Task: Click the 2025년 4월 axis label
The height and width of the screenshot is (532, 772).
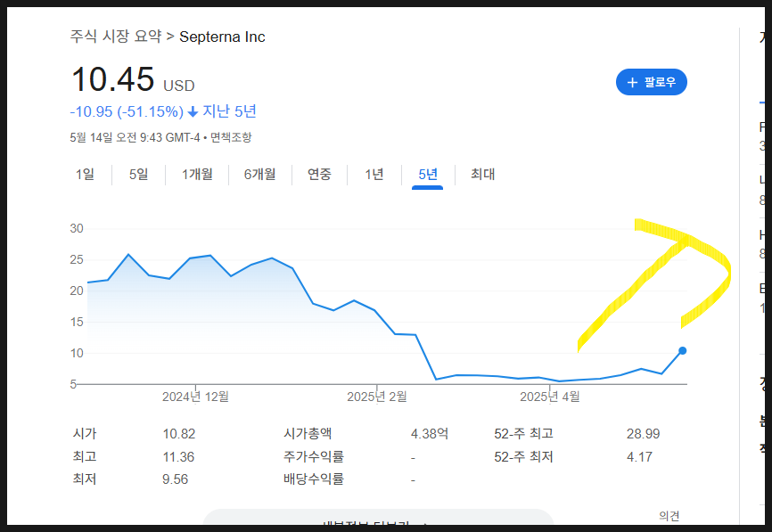Action: (549, 397)
